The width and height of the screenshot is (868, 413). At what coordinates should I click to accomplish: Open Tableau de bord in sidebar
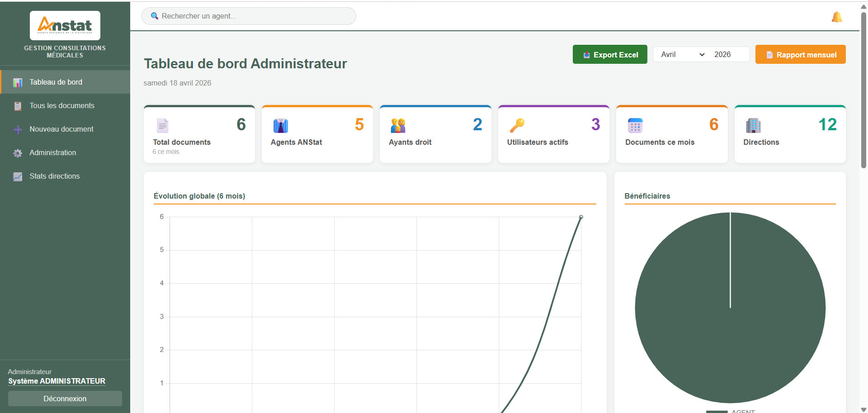pyautogui.click(x=56, y=82)
